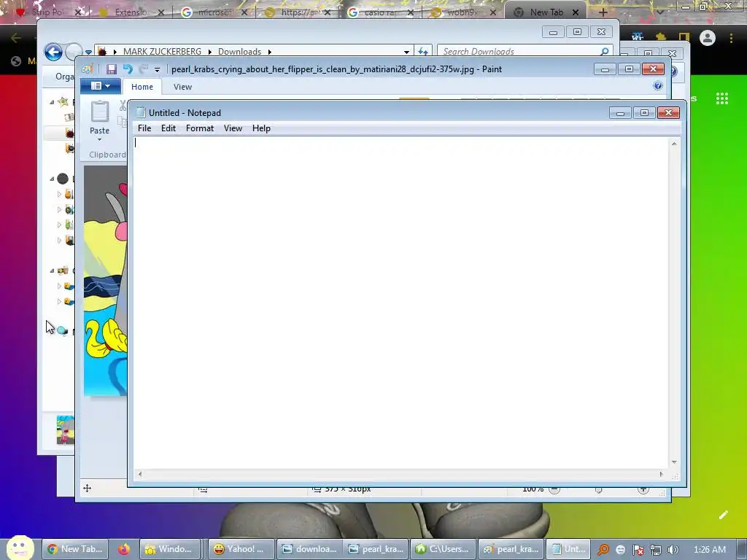This screenshot has width=747, height=560.
Task: Click the Chrome New Tab tab
Action: click(546, 12)
